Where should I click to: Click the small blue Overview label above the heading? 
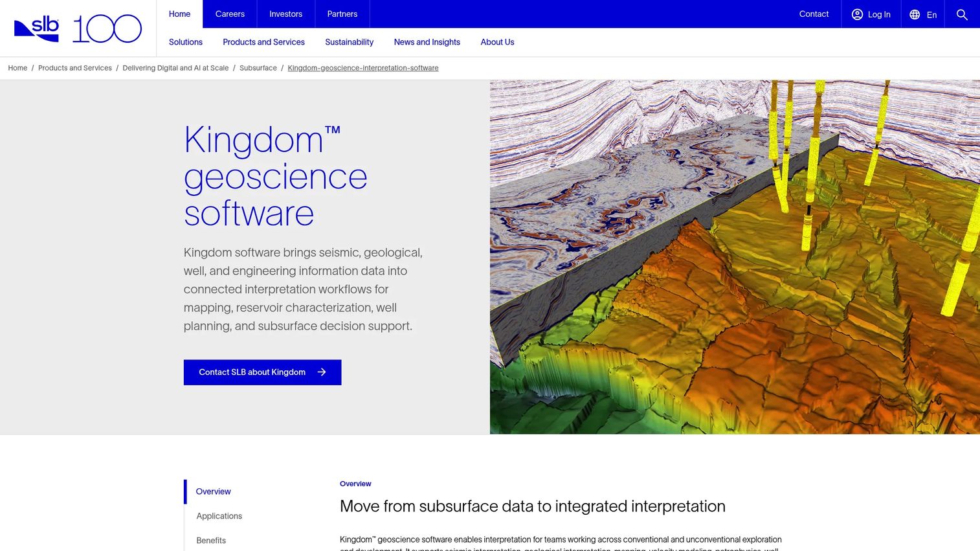click(x=355, y=484)
